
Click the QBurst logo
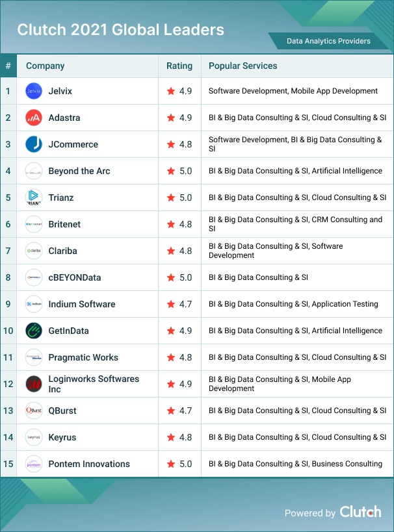[x=34, y=411]
